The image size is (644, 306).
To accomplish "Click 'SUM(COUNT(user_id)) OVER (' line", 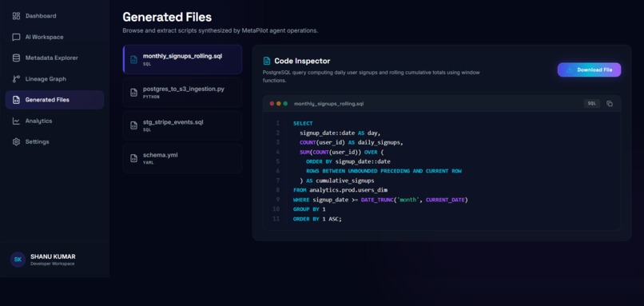I will (x=342, y=152).
